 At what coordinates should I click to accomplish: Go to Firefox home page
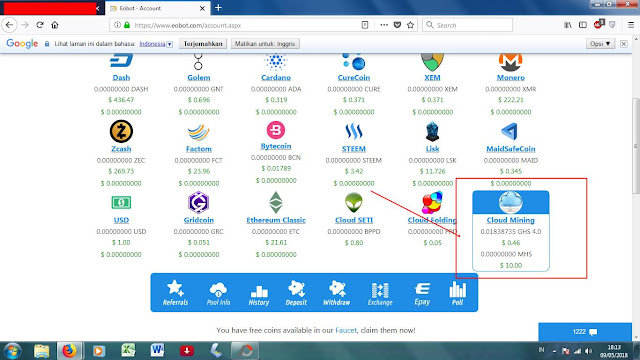[x=55, y=25]
